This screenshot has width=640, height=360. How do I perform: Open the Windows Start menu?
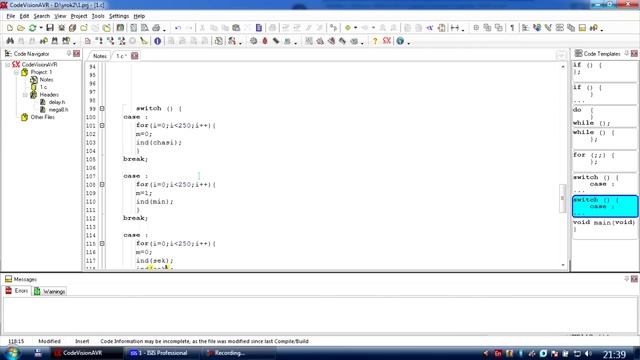pyautogui.click(x=12, y=353)
